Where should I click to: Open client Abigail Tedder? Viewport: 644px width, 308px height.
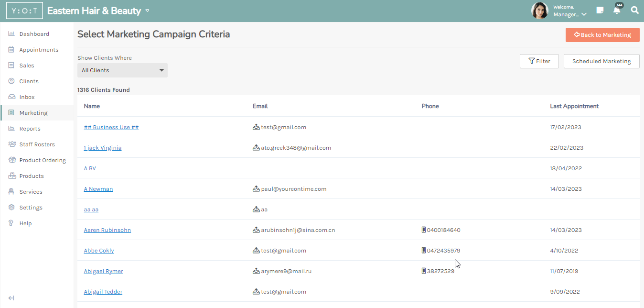(x=103, y=292)
